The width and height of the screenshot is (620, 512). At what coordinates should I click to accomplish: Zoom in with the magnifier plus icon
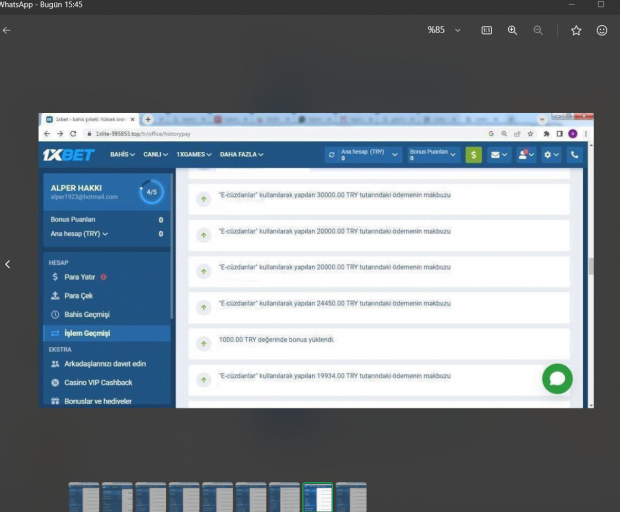tap(512, 30)
